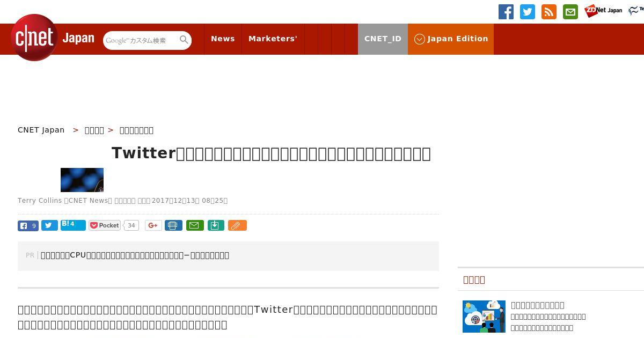Open the Marketers' menu
644x338 pixels.
pyautogui.click(x=273, y=39)
